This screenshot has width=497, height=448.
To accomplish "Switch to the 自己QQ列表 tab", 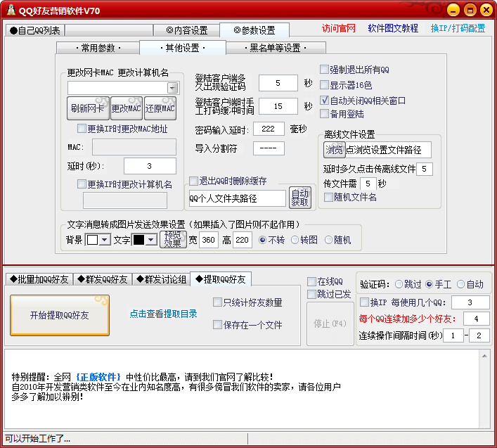I will [x=35, y=30].
